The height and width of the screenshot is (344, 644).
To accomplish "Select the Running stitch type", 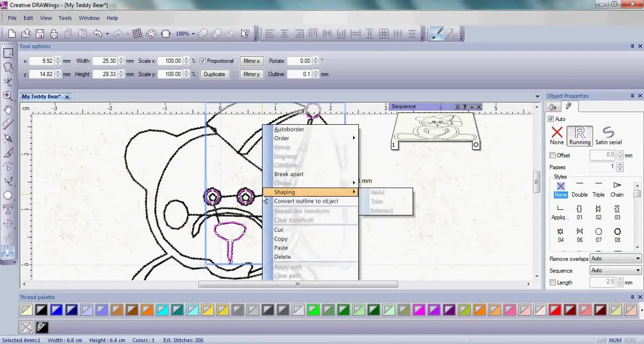I will [x=580, y=134].
